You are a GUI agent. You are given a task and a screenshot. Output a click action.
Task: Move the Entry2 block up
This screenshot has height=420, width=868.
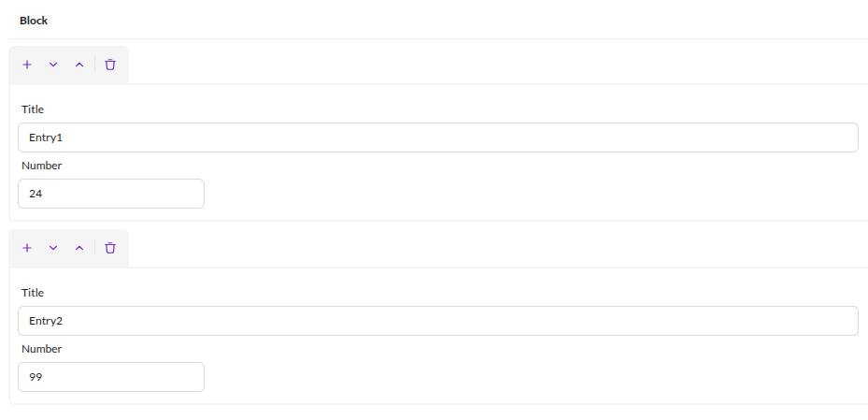[79, 248]
